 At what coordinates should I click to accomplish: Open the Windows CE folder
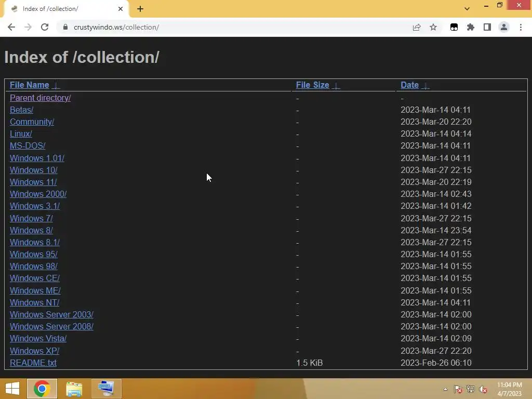(x=35, y=278)
